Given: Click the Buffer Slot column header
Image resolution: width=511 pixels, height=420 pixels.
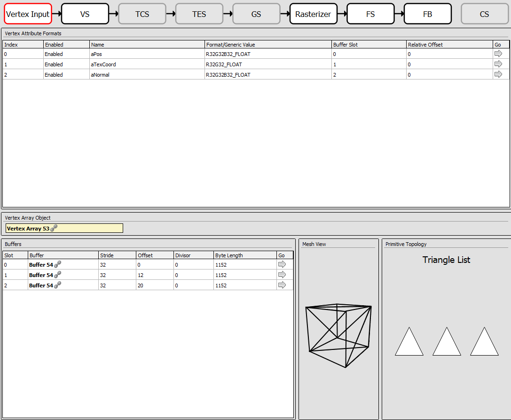Looking at the screenshot, I should (x=369, y=45).
